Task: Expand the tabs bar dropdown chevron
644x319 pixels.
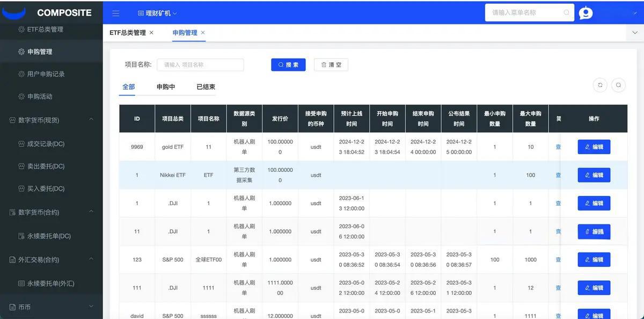Action: pyautogui.click(x=635, y=33)
